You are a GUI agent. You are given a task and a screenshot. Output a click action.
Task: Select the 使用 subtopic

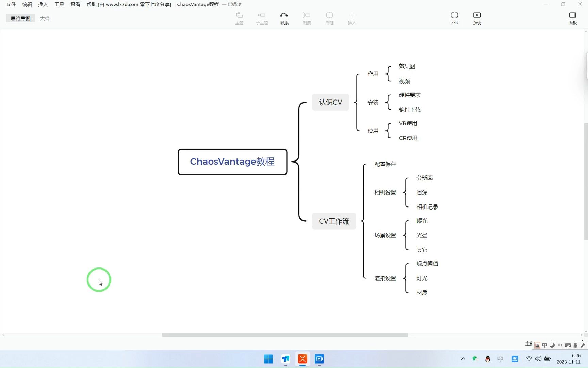coord(373,131)
